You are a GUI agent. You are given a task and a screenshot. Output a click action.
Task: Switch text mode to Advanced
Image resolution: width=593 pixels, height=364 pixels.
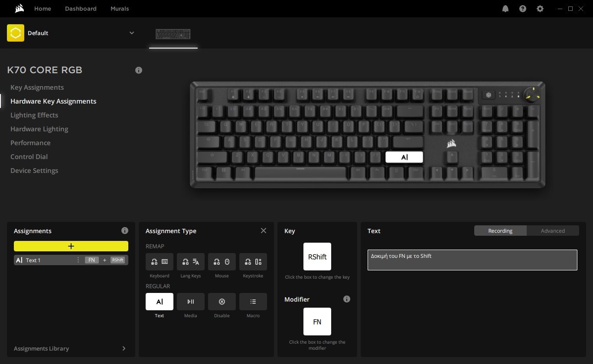[x=553, y=231]
